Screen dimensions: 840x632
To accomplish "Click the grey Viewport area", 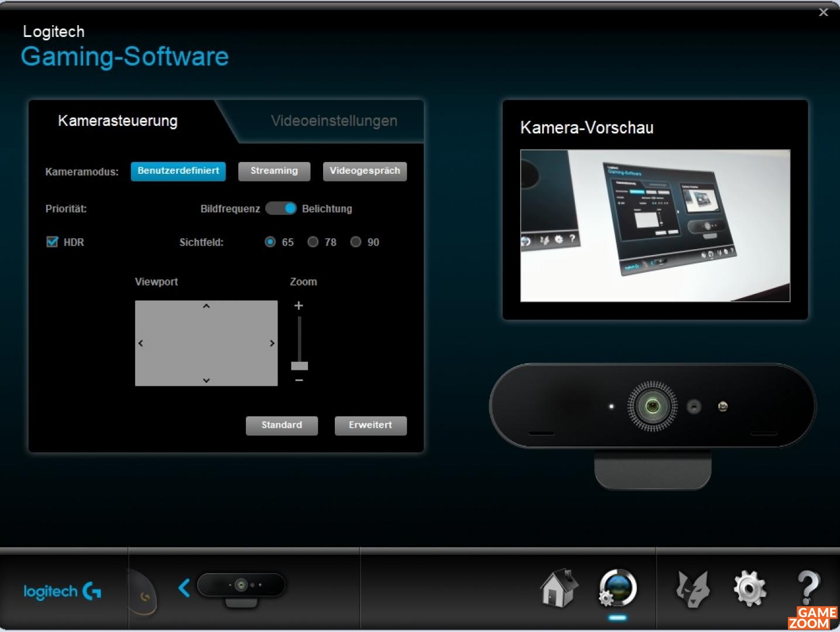I will point(206,343).
